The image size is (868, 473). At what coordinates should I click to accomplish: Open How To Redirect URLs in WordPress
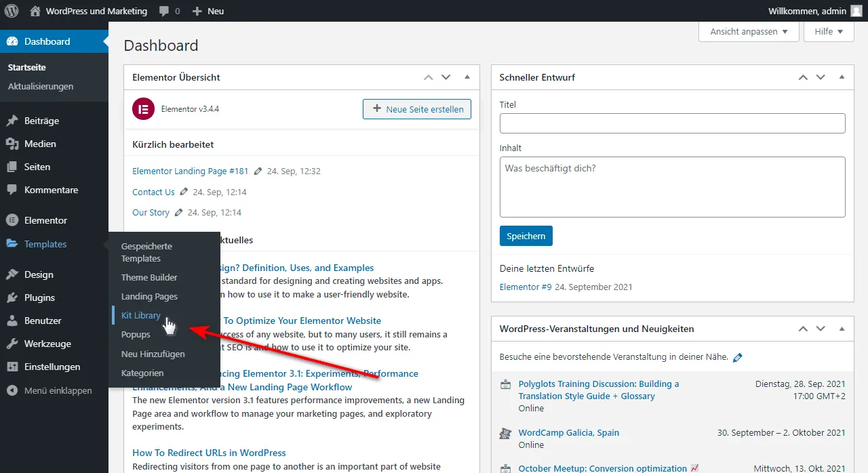[209, 453]
